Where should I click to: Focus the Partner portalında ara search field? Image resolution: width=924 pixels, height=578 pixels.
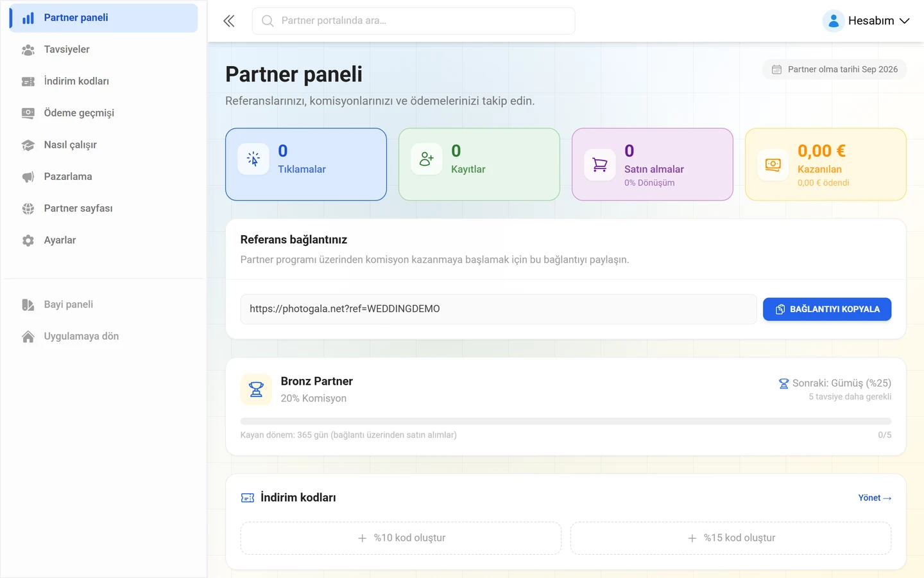coord(414,21)
